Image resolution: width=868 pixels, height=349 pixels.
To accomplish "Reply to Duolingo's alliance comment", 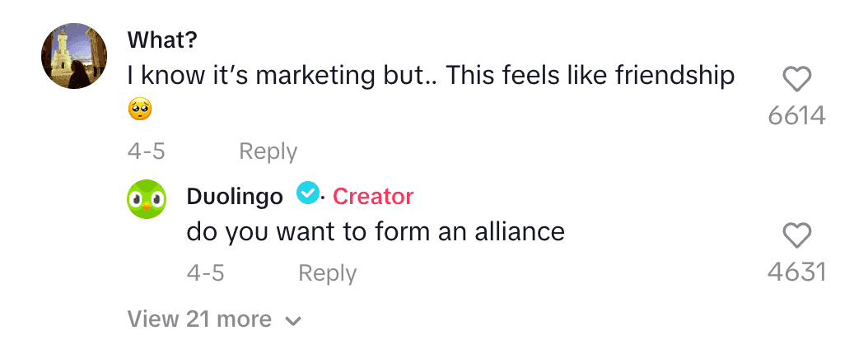I will click(x=327, y=273).
